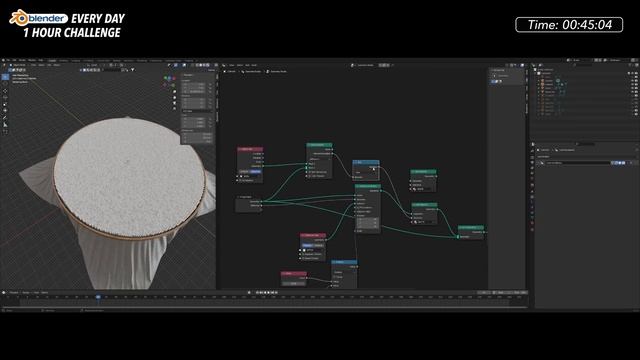Toggle Self Intersection on Mesh Boolean node
640x360 pixels.
pos(309,172)
